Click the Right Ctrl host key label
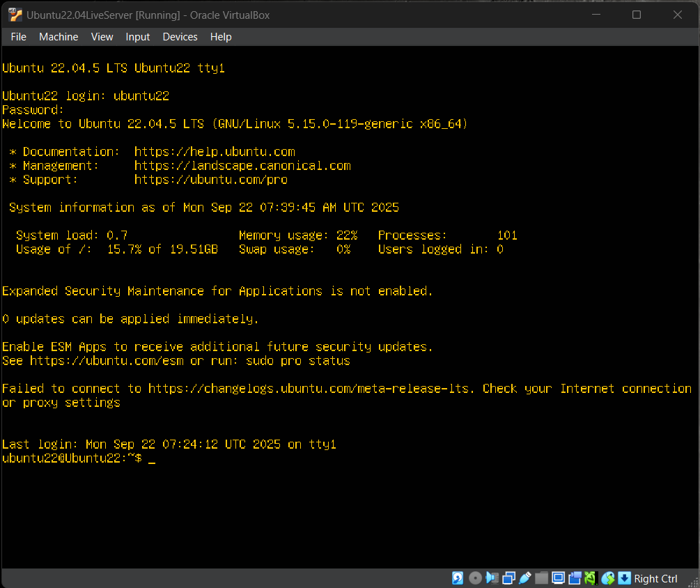 655,578
